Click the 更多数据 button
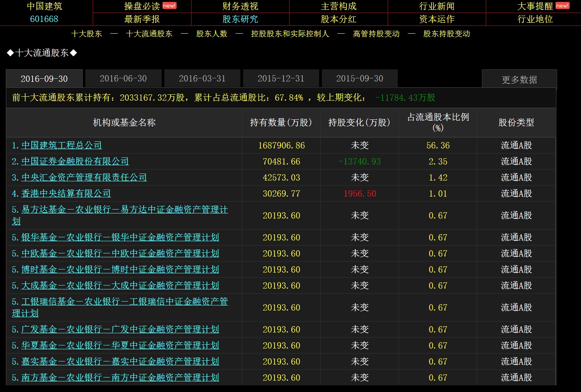581x392 pixels. point(519,79)
